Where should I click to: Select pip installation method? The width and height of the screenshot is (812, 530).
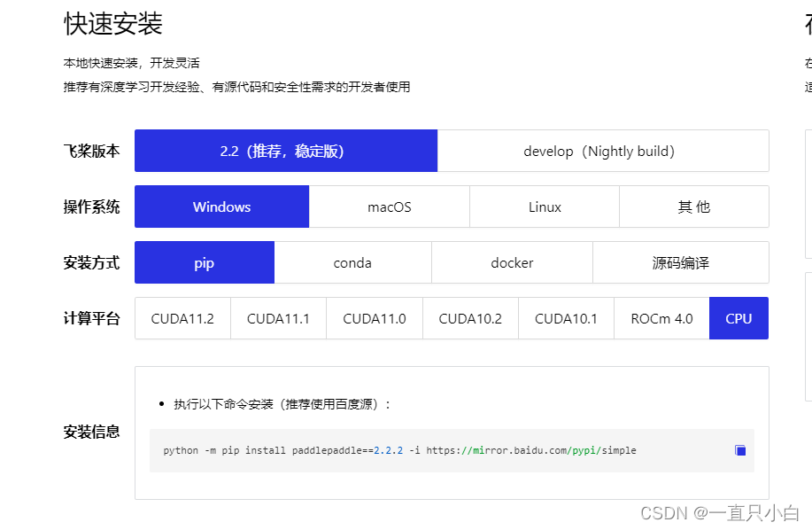pyautogui.click(x=205, y=262)
